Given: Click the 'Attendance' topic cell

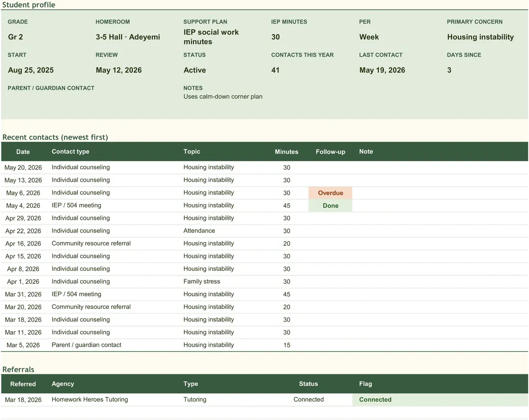Looking at the screenshot, I should point(199,230).
